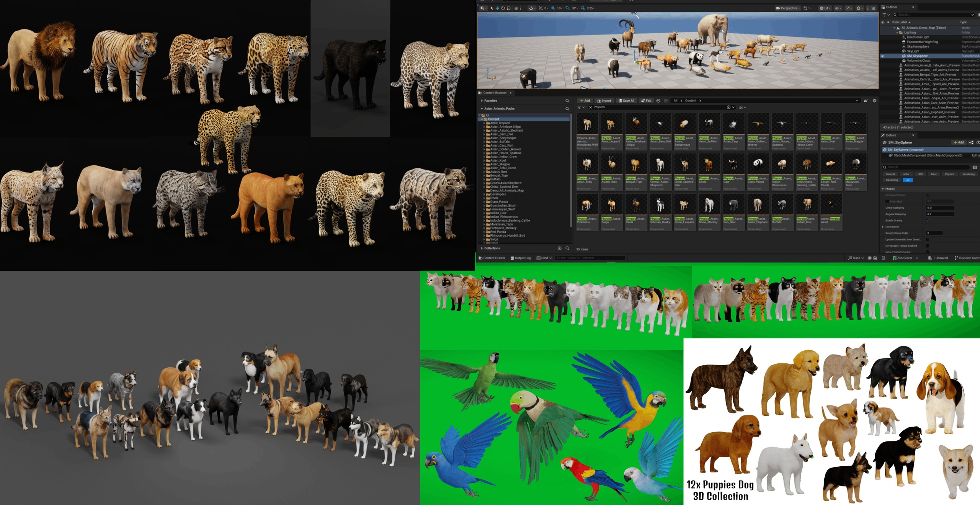
Task: Click the history forward arrow icon
Action: (666, 101)
